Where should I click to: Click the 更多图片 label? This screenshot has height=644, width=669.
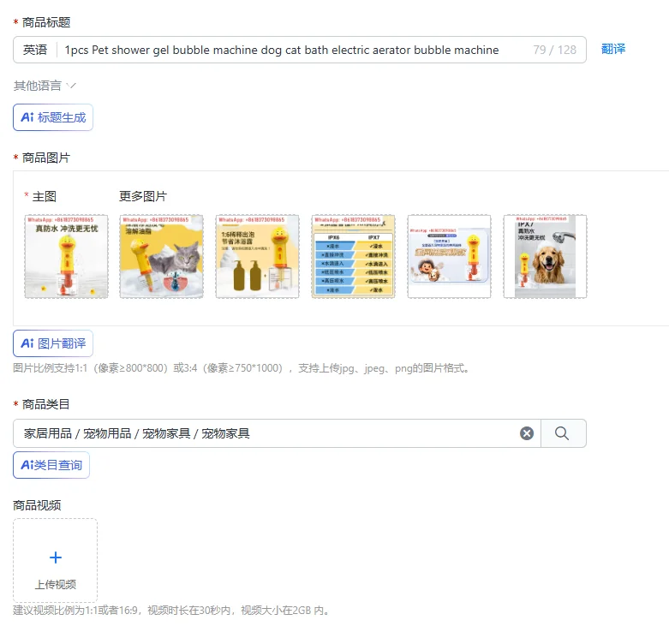coord(143,196)
